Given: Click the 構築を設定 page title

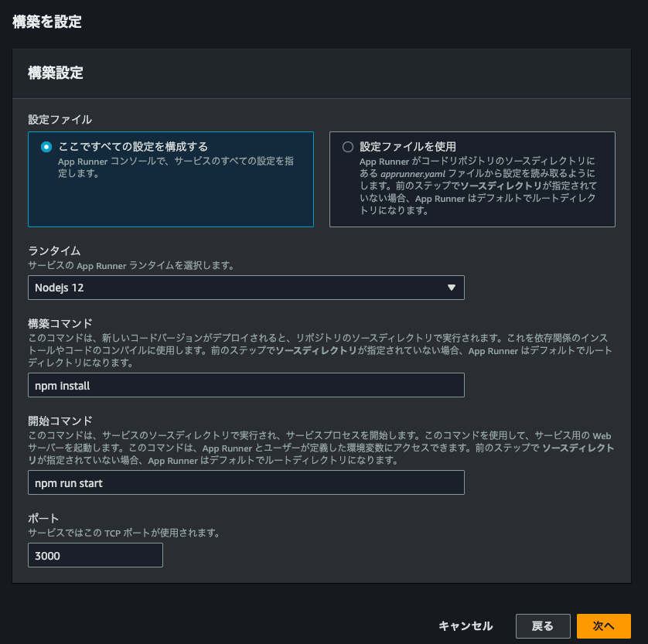Looking at the screenshot, I should [x=47, y=22].
